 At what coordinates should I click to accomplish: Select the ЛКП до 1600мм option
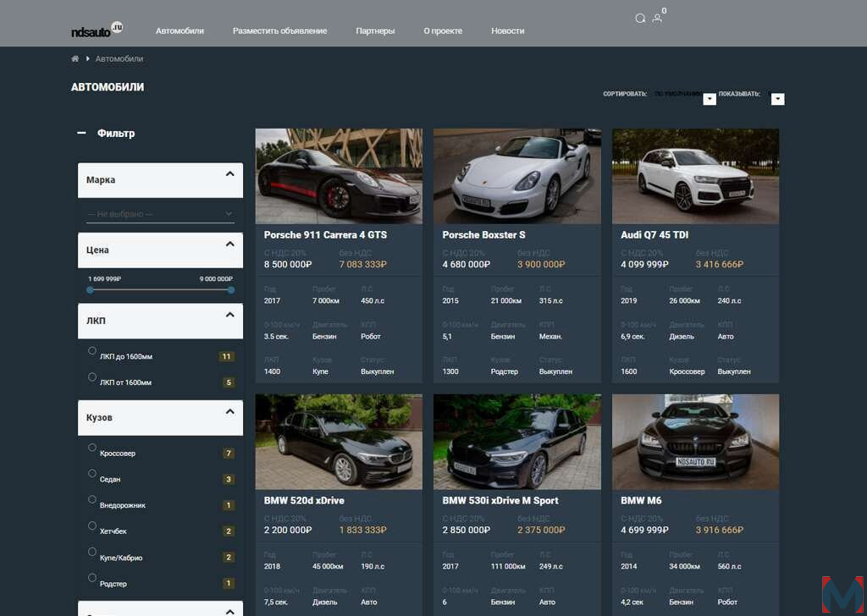(92, 351)
